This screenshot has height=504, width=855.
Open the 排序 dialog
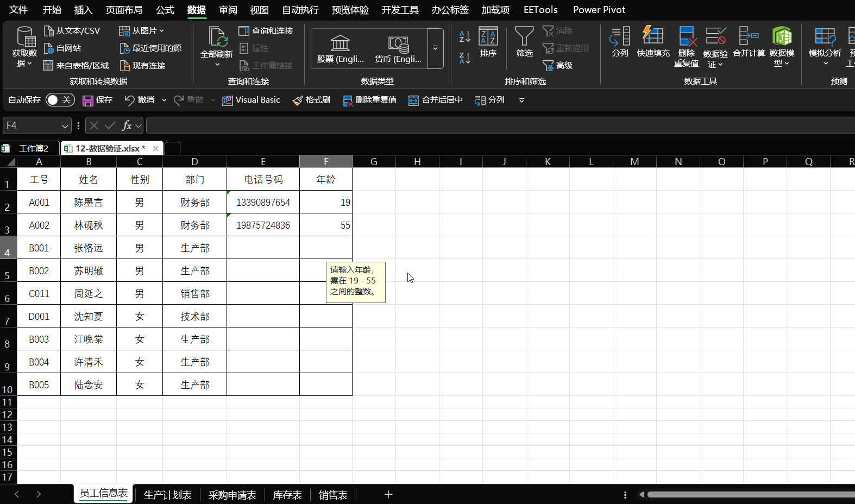pyautogui.click(x=488, y=42)
